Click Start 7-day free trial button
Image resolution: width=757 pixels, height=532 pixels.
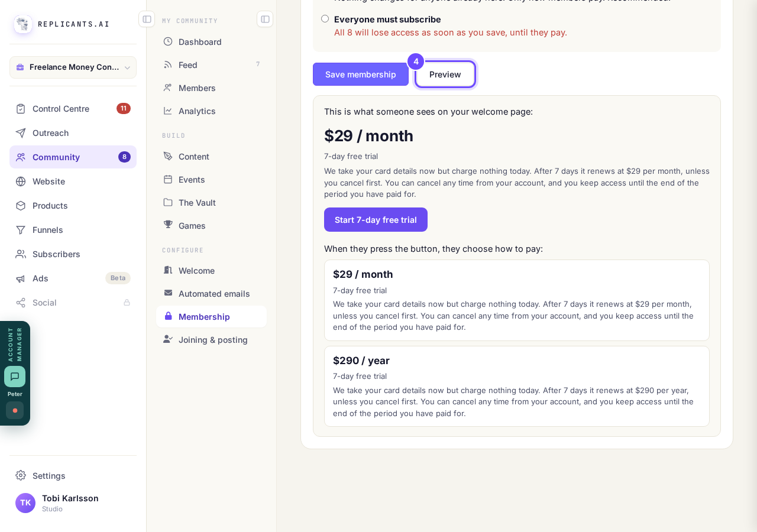coord(376,220)
